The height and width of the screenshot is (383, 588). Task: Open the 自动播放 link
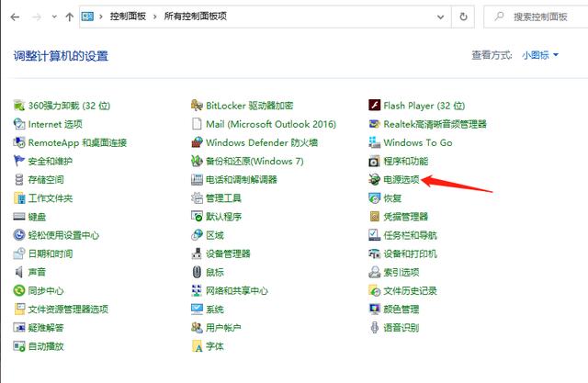pos(46,346)
